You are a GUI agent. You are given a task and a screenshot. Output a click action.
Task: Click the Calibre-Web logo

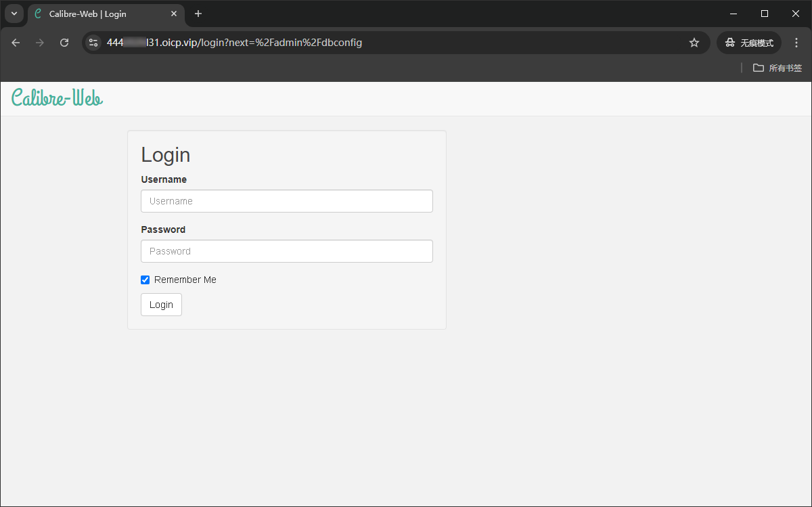tap(58, 98)
